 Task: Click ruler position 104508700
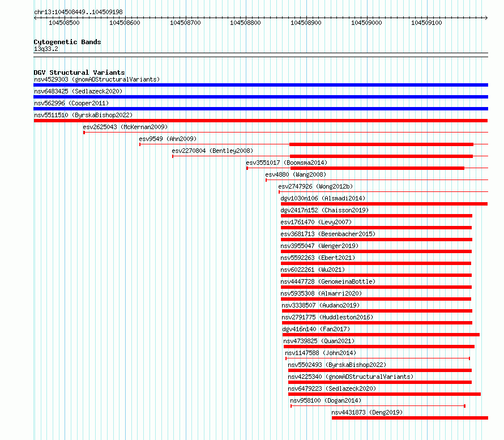tap(185, 23)
